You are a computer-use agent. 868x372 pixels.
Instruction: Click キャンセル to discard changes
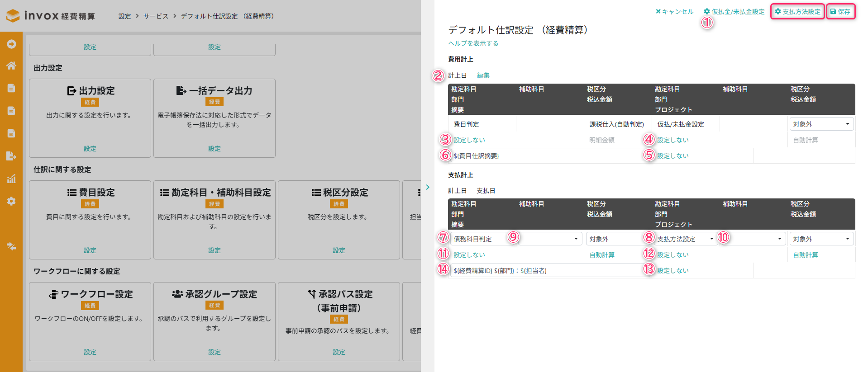[674, 12]
